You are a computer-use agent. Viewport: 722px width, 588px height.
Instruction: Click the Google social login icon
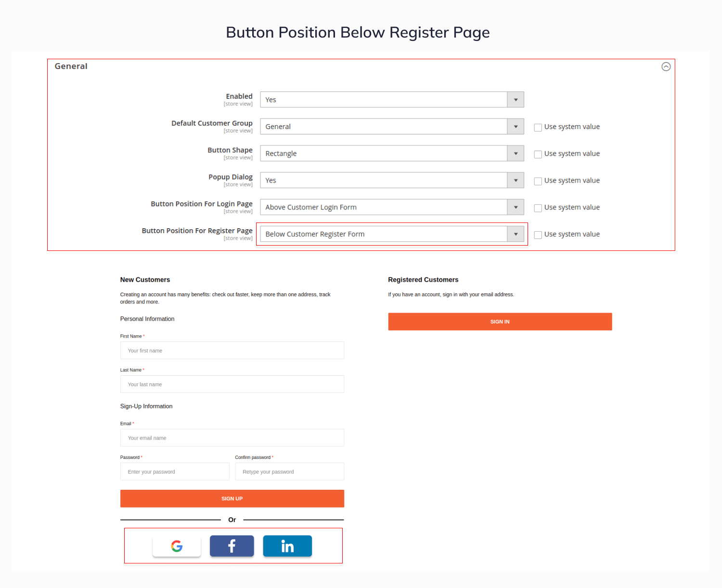coord(177,546)
